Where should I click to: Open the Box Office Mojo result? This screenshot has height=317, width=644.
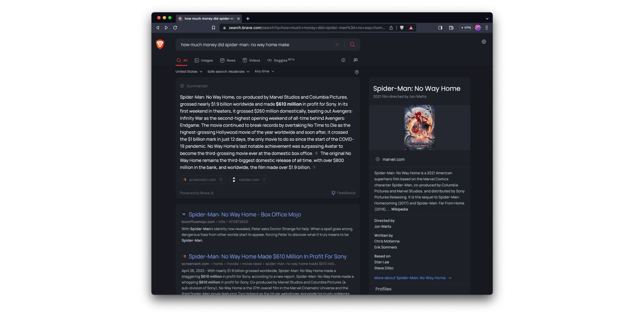[244, 214]
